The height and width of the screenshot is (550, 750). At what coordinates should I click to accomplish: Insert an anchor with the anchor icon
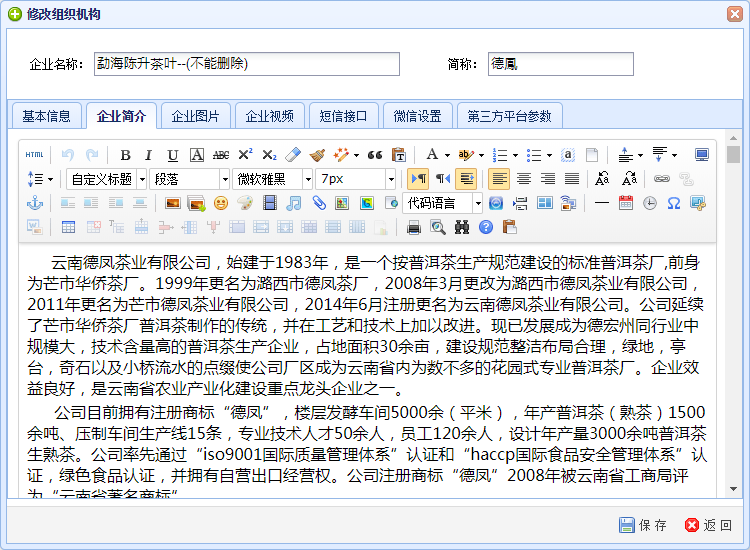(x=35, y=203)
